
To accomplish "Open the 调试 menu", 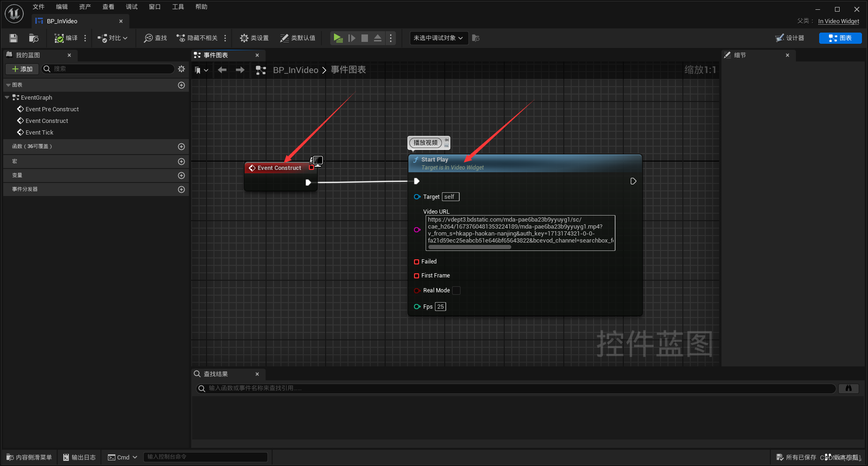I will click(x=132, y=7).
